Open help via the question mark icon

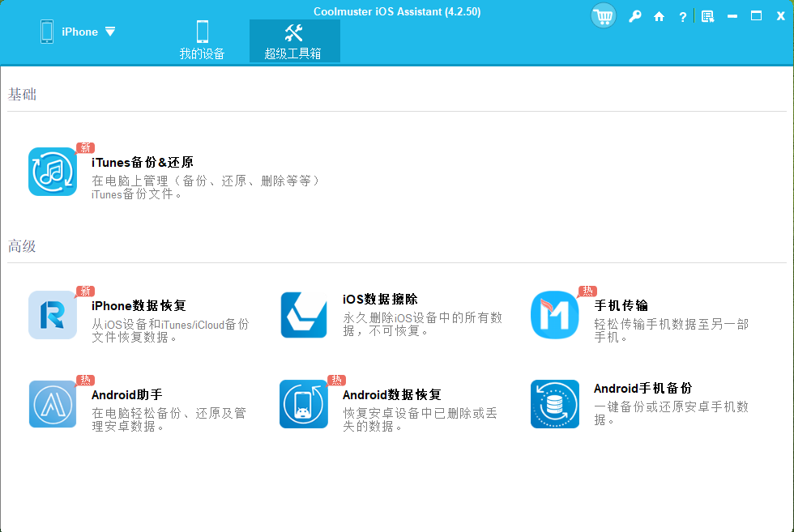(x=682, y=17)
